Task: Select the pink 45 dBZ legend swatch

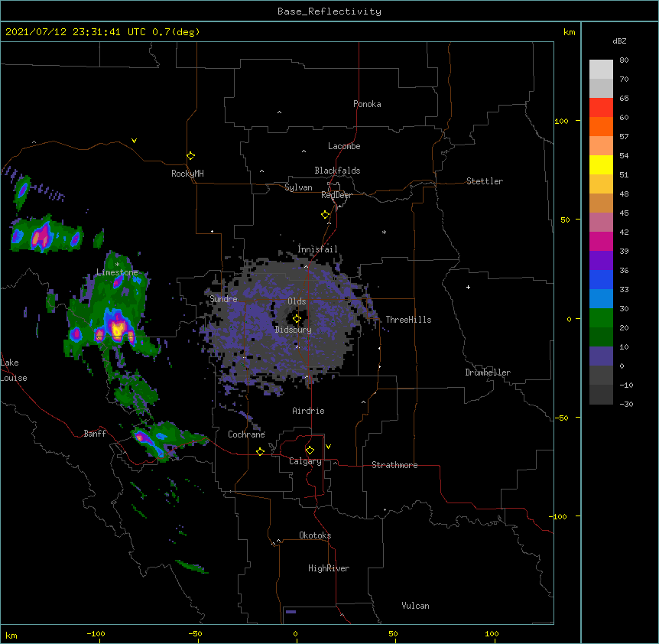Action: click(601, 222)
